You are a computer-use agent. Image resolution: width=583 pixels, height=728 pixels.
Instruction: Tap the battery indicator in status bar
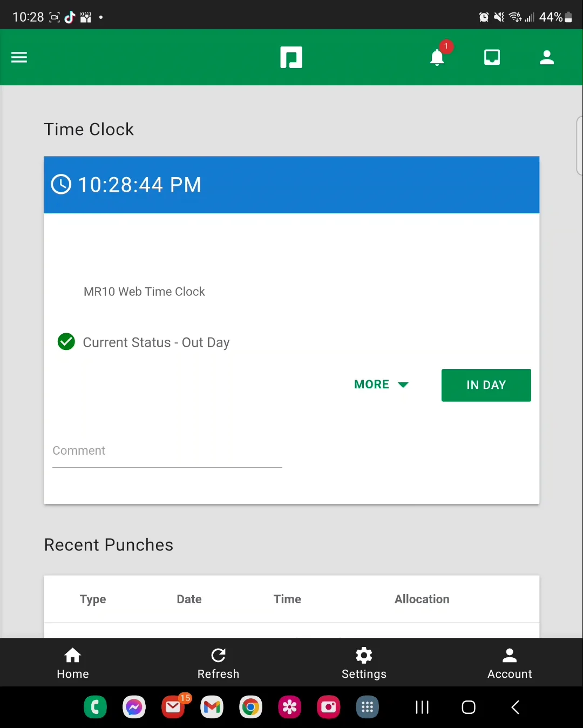[x=568, y=17]
